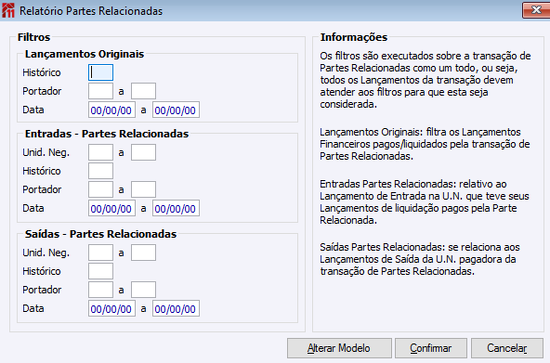Select Portador start field under Saídas
The image size is (550, 363).
point(101,290)
